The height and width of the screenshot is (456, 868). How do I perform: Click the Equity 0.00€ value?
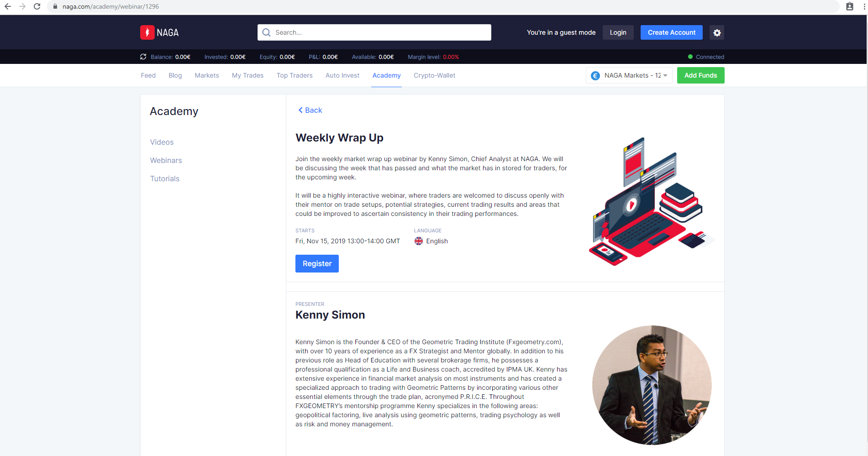click(x=287, y=57)
